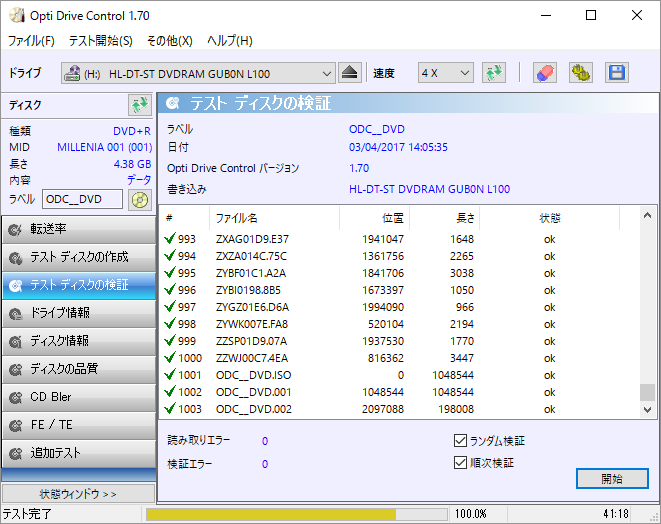Viewport: 661px width, 524px height.
Task: Click the Opti Drive Control title bar icon
Action: point(17,16)
